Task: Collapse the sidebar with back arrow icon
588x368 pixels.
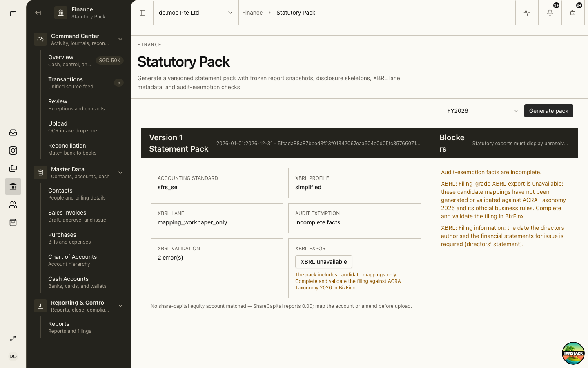Action: 38,13
